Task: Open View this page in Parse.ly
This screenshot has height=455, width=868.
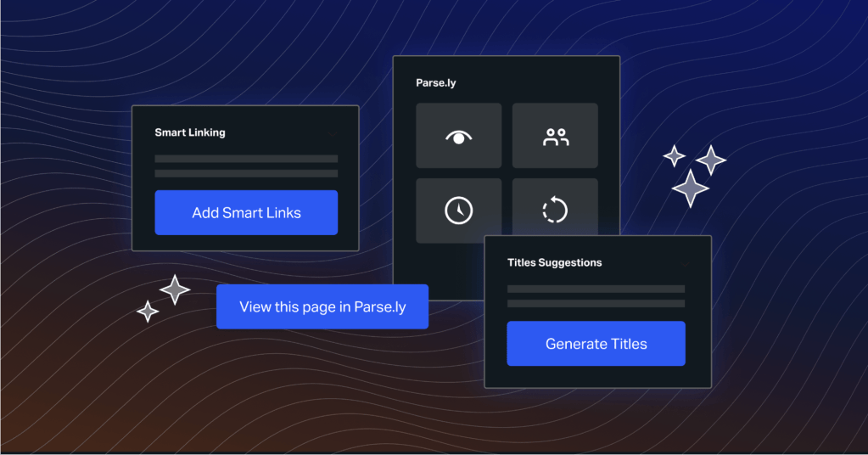Action: click(322, 306)
